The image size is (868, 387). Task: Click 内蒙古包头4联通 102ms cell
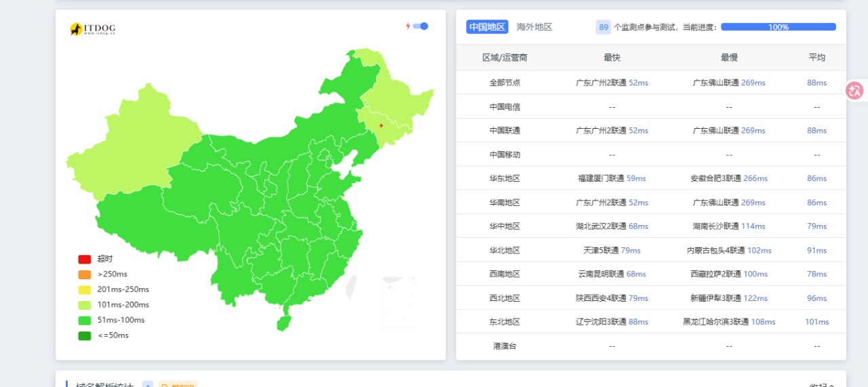[729, 250]
